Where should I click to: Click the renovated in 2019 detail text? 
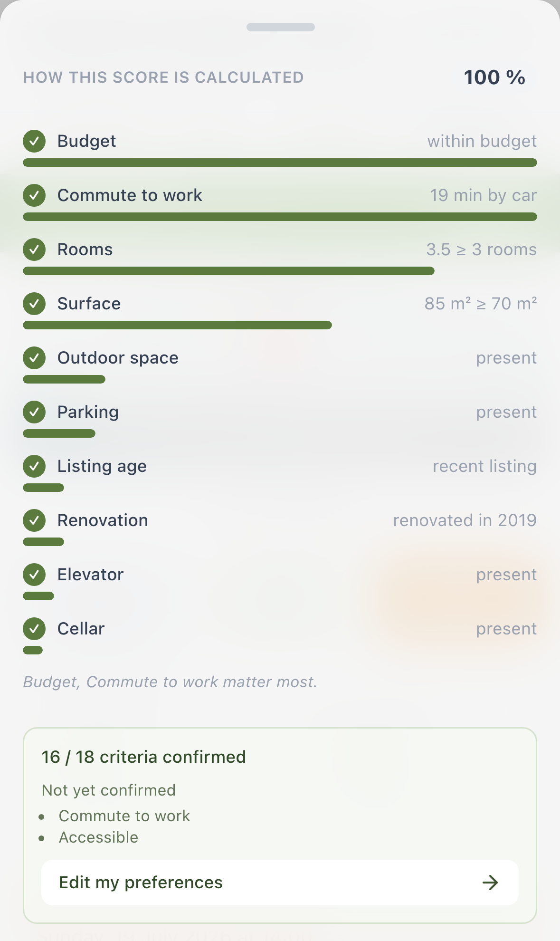[x=465, y=520]
